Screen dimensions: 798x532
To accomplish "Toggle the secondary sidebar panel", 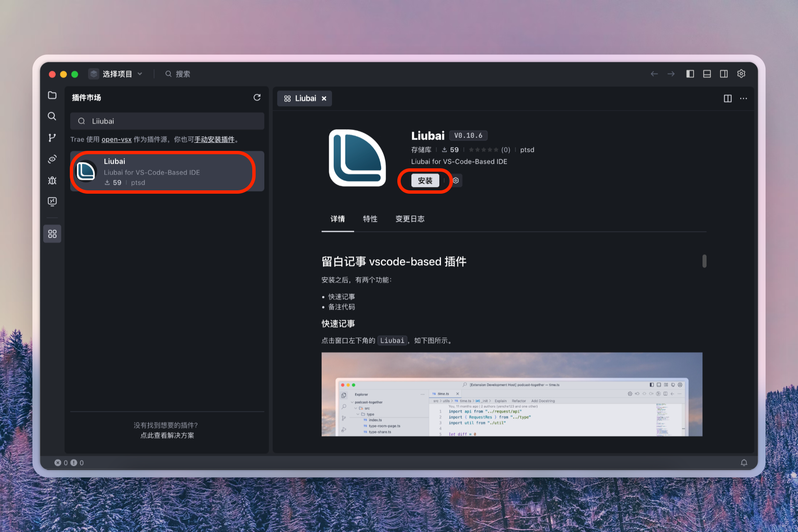I will point(724,74).
